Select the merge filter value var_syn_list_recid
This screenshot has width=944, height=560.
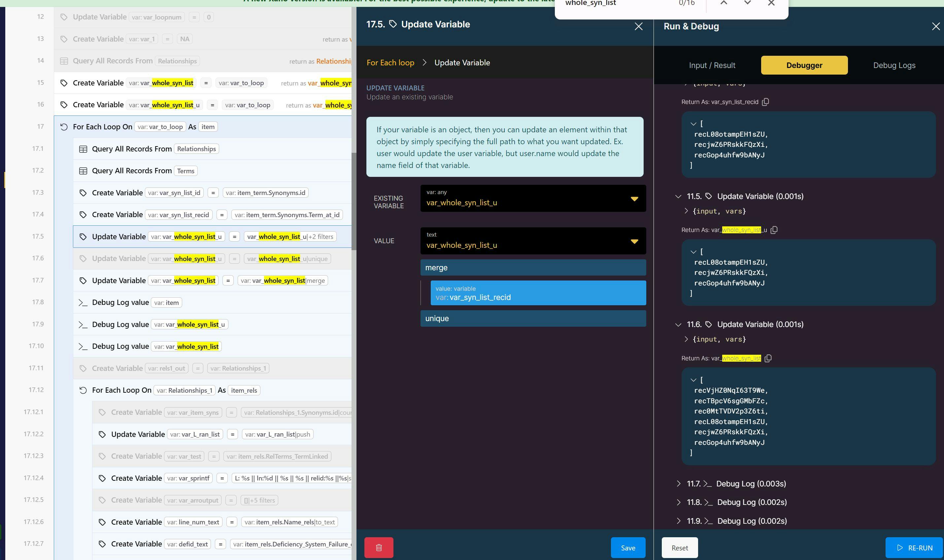(538, 293)
